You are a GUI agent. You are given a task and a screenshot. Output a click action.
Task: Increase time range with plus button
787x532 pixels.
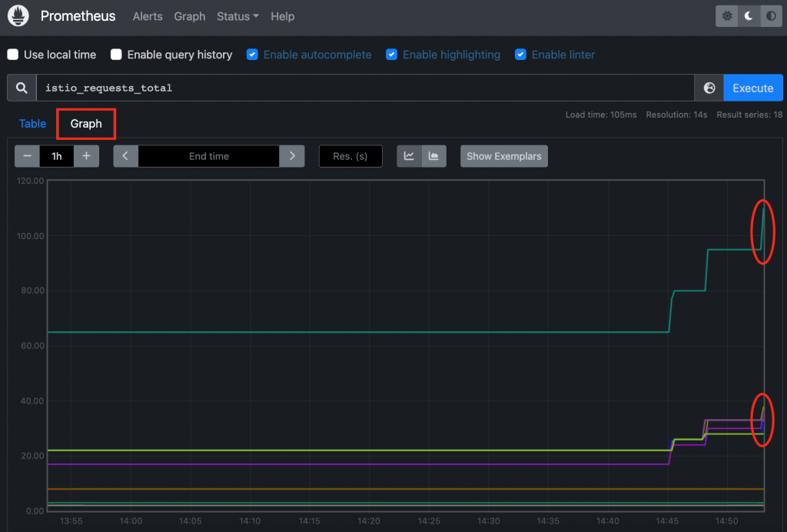click(x=86, y=156)
